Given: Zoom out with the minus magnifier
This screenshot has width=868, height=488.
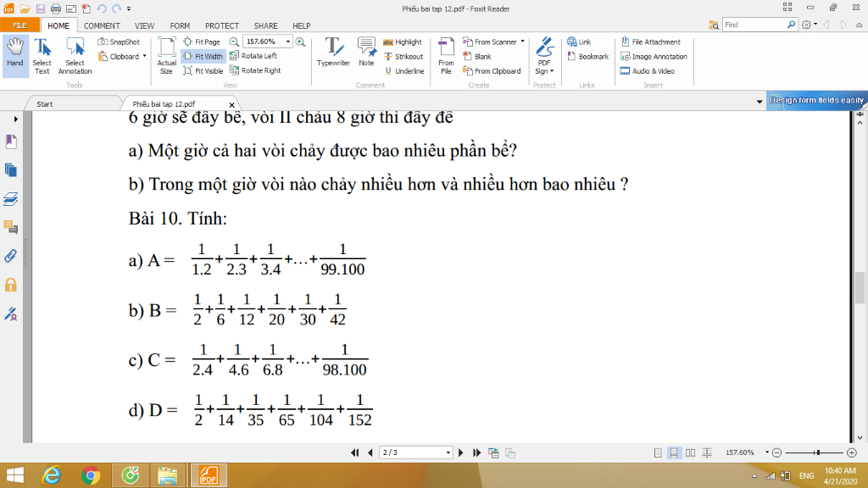Looking at the screenshot, I should tap(234, 42).
